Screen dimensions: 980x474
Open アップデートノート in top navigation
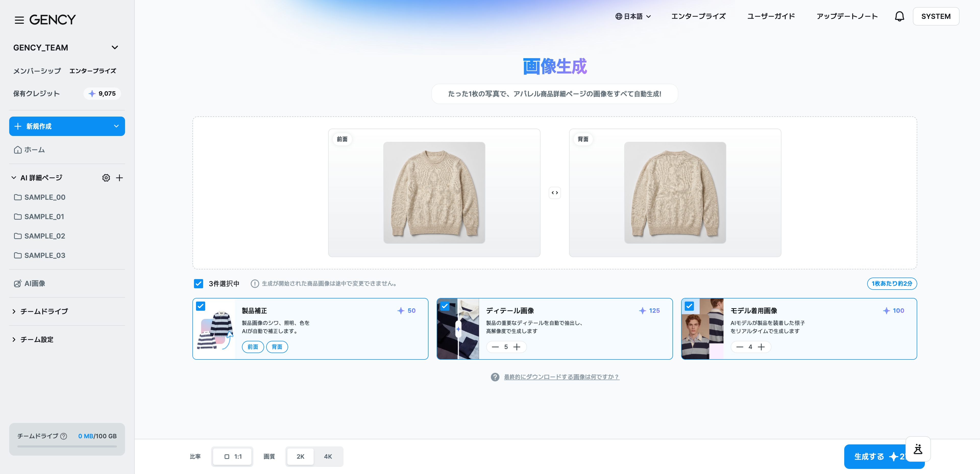847,16
